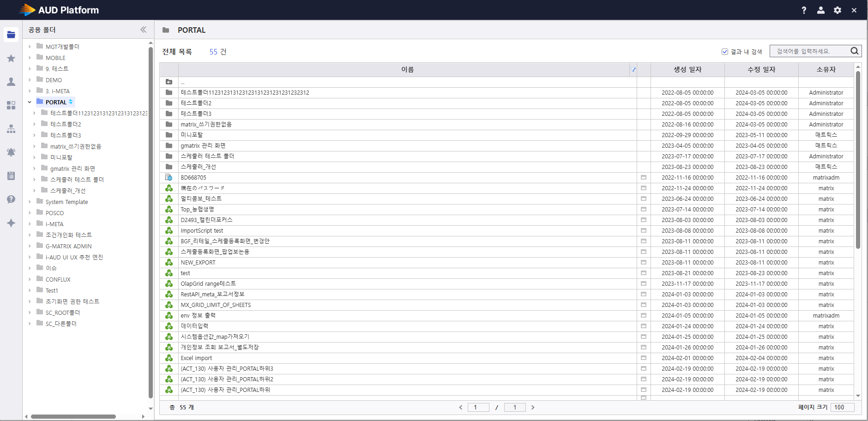The image size is (868, 421).
Task: Go to the next page with the right arrow
Action: (x=533, y=407)
